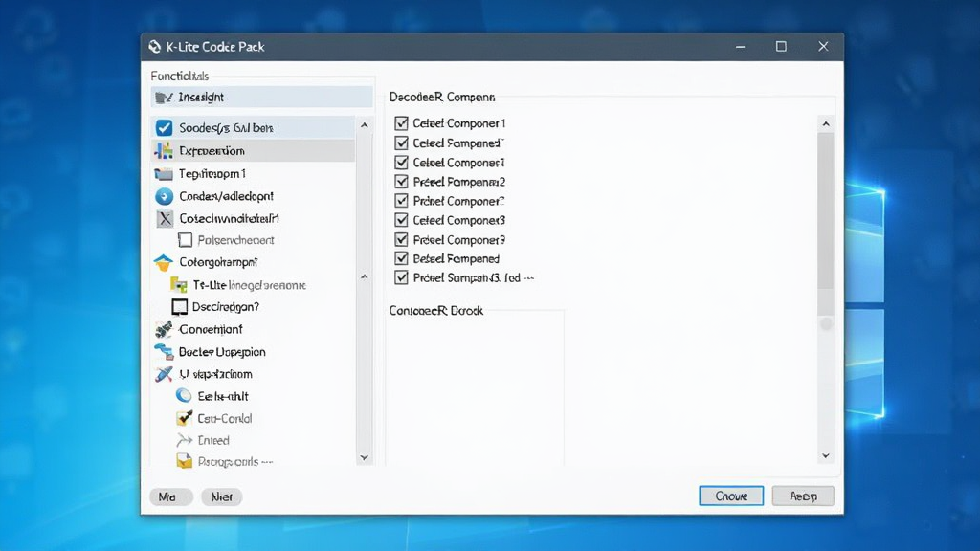Image resolution: width=980 pixels, height=551 pixels.
Task: Uncheck the Cefeel Componer 1 checkbox
Action: (401, 123)
